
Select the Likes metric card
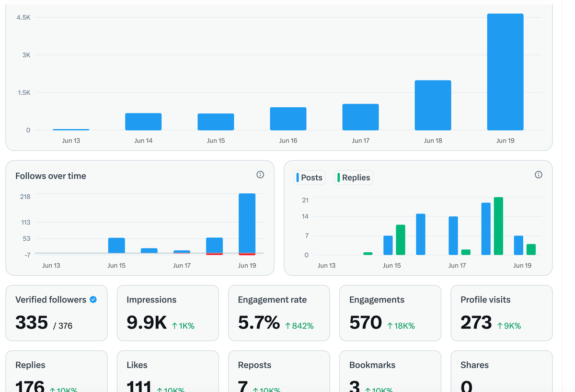tap(168, 371)
